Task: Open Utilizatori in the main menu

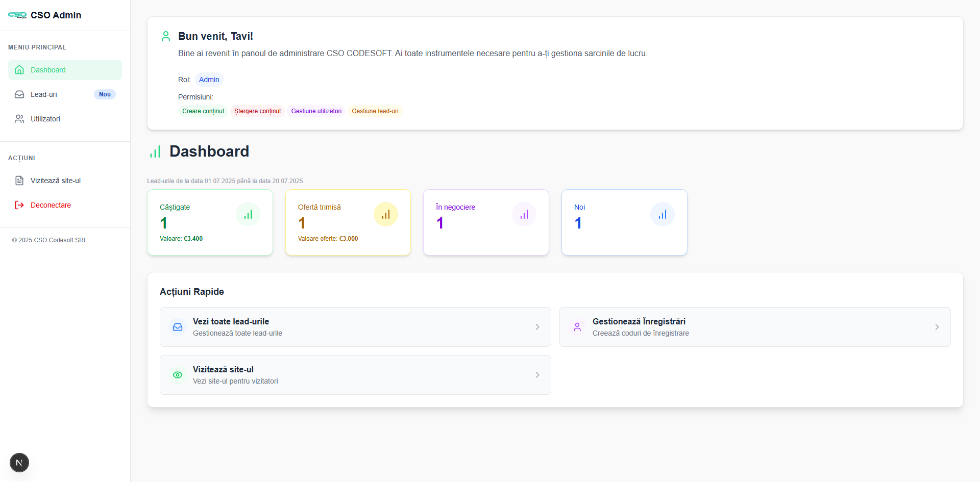Action: coord(65,119)
